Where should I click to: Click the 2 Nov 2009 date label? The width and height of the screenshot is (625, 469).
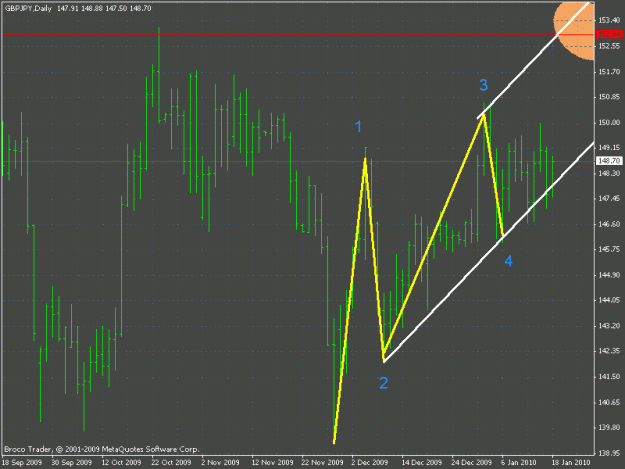220,463
